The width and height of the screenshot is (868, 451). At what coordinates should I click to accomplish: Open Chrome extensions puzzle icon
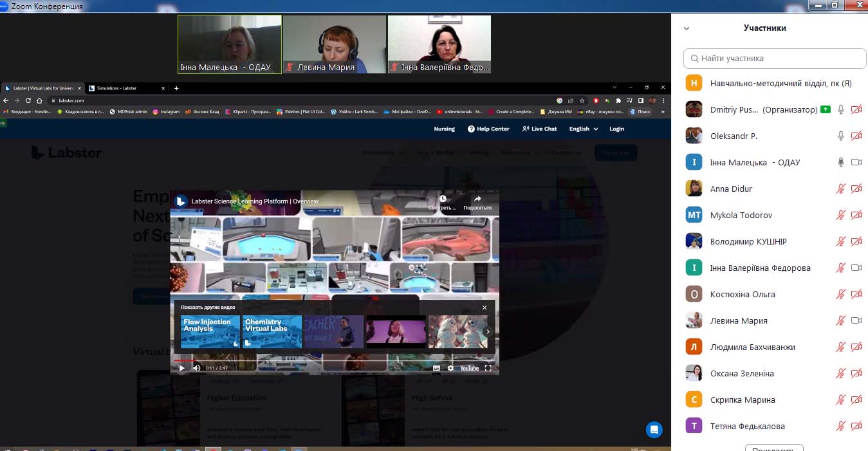(x=618, y=100)
